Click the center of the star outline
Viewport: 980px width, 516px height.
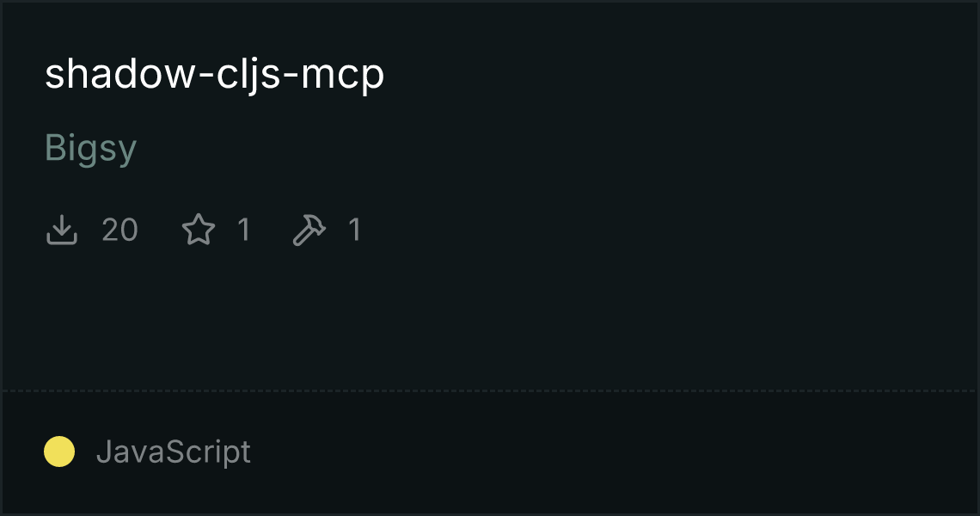(199, 230)
